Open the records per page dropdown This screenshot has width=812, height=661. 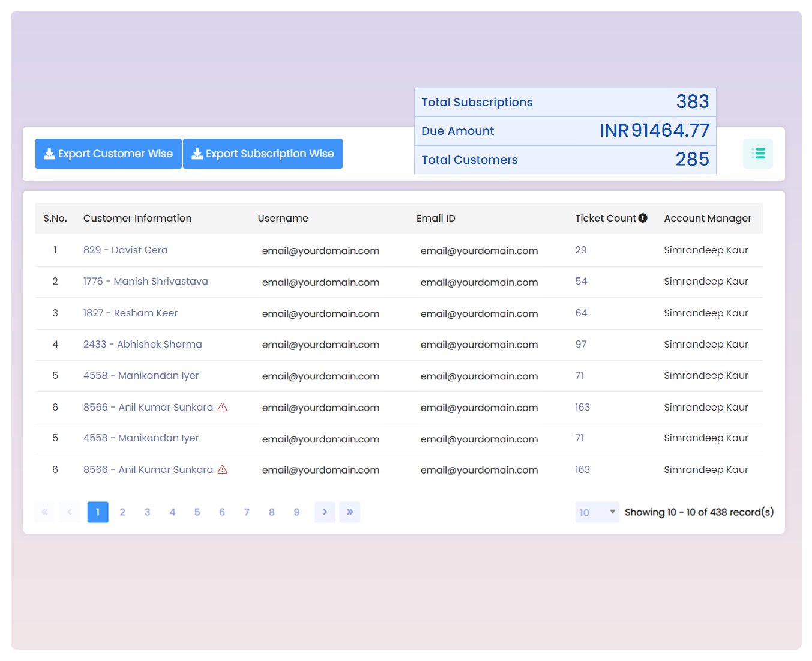click(597, 512)
